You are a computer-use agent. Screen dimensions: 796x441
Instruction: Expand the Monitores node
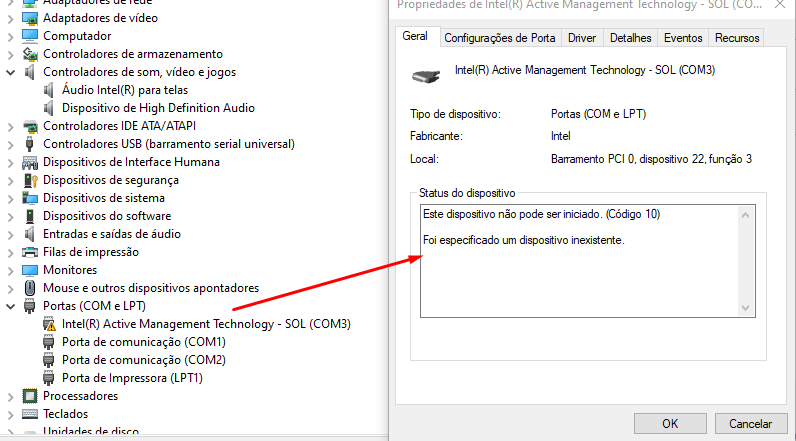click(x=10, y=270)
